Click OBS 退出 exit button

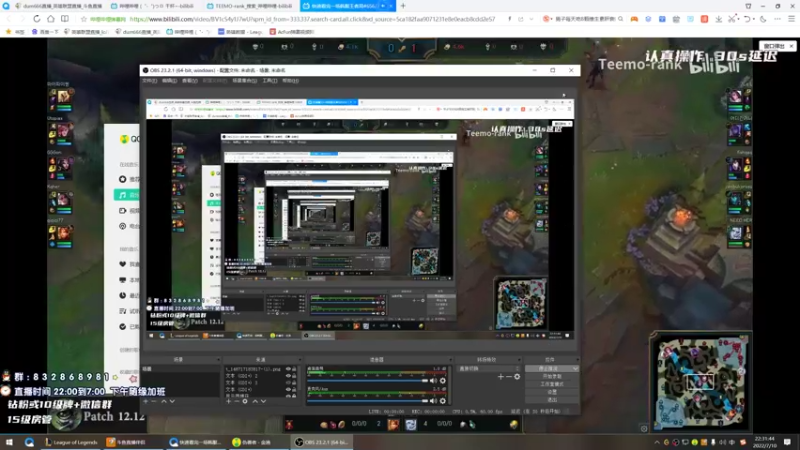552,399
